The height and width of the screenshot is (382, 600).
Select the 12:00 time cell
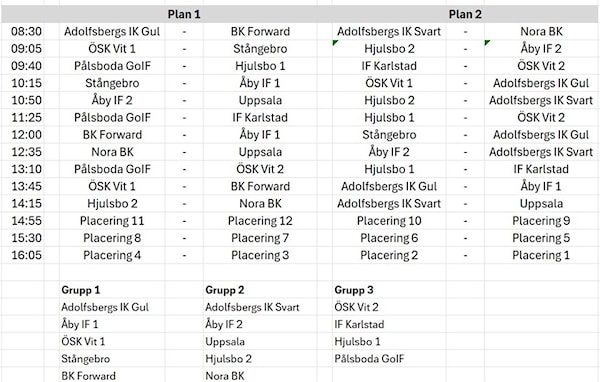[x=26, y=135]
